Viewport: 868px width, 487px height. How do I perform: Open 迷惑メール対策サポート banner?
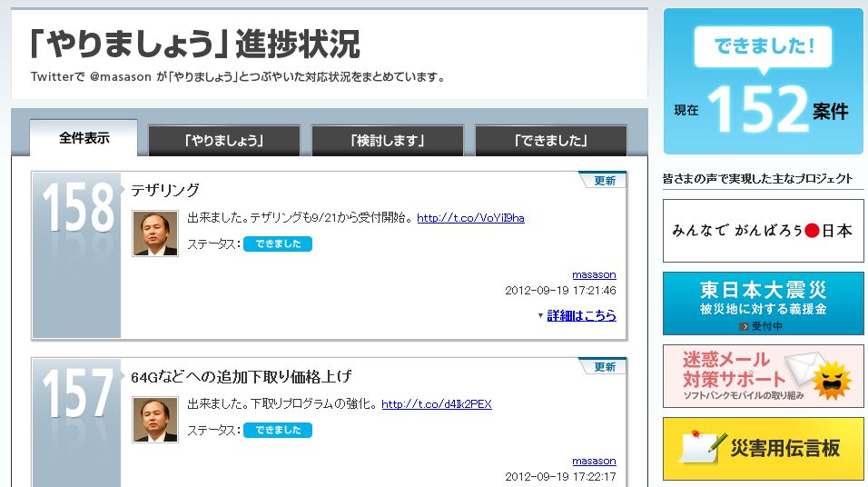763,376
